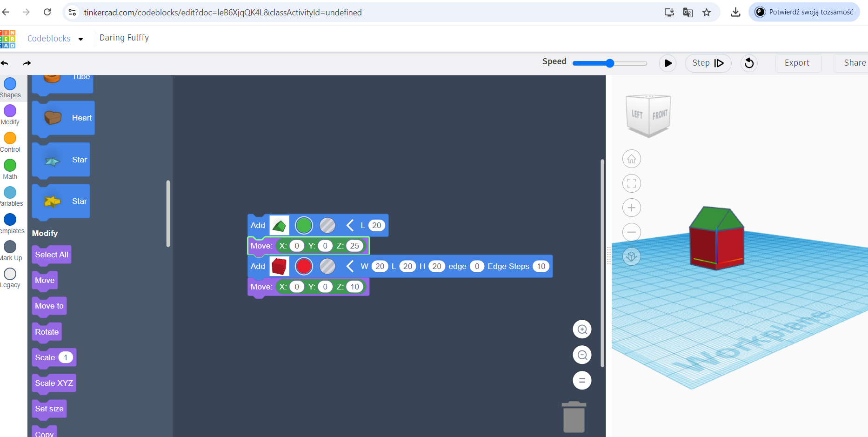Toggle hole mode on roof Add block

point(327,226)
